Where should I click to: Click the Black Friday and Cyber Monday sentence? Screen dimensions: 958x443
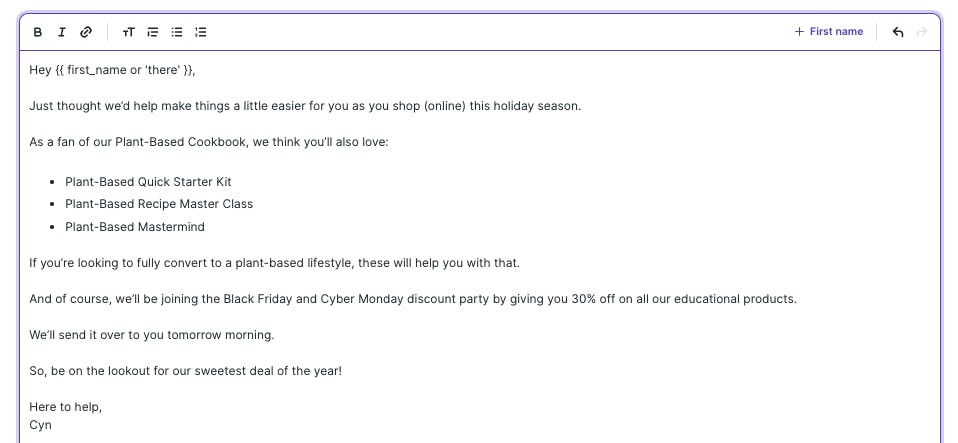pyautogui.click(x=413, y=299)
